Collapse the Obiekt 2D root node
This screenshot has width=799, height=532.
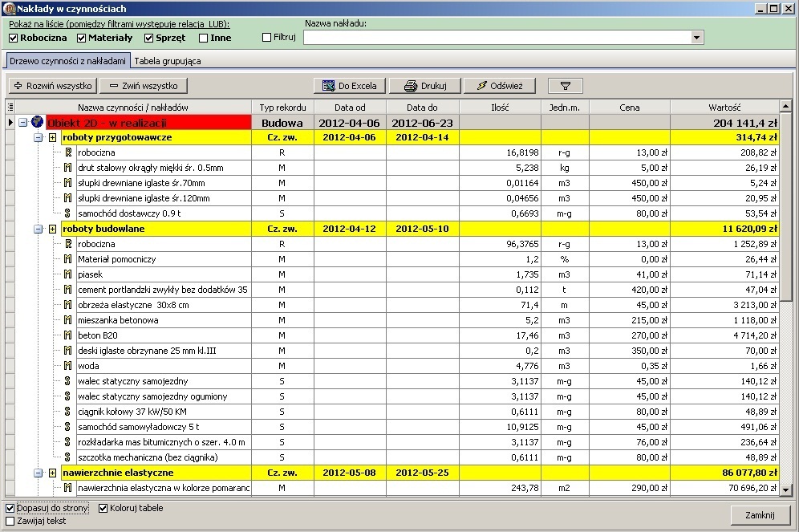[23, 122]
